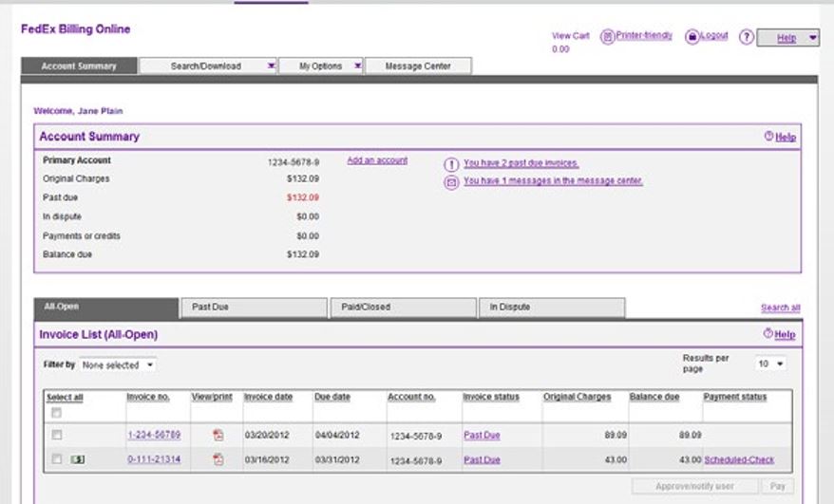Sort by the Account no. column header
This screenshot has width=834, height=504.
411,397
